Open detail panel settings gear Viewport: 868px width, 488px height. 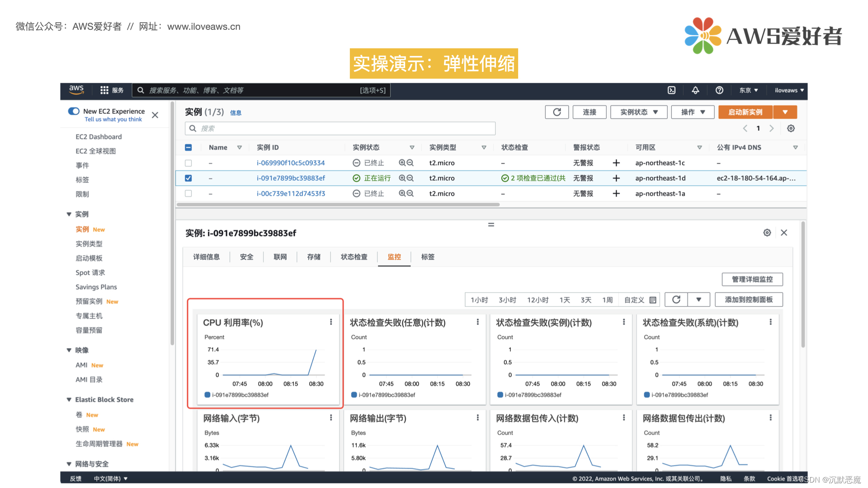click(x=767, y=232)
